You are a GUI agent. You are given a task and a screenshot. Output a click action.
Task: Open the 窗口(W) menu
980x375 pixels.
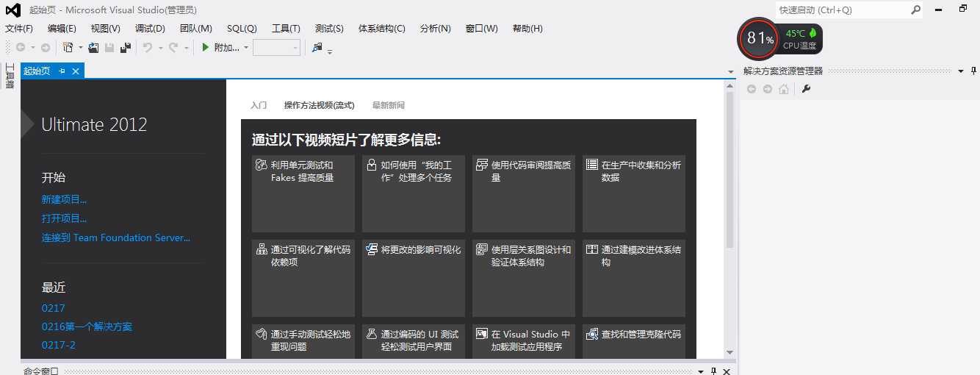pos(482,29)
